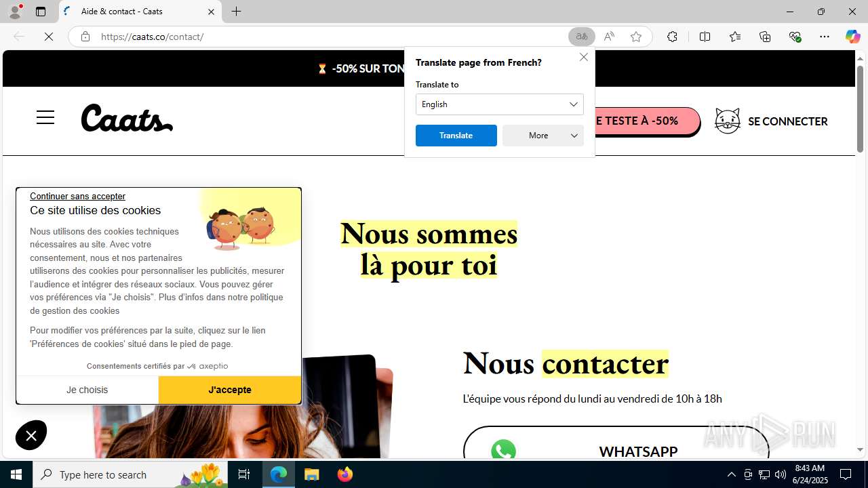View site information lock icon
This screenshot has height=488, width=868.
[85, 37]
